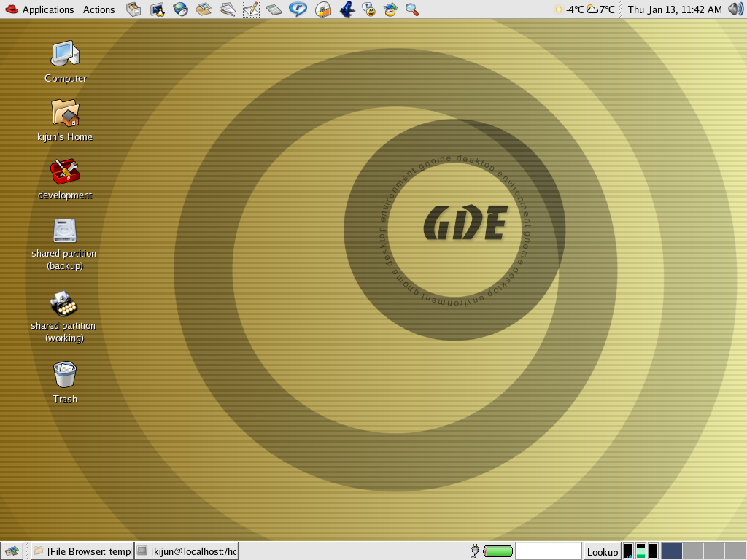Click the clock Thu Jan 13, 11:42 AM
Viewport: 747px width, 560px height.
click(x=675, y=9)
